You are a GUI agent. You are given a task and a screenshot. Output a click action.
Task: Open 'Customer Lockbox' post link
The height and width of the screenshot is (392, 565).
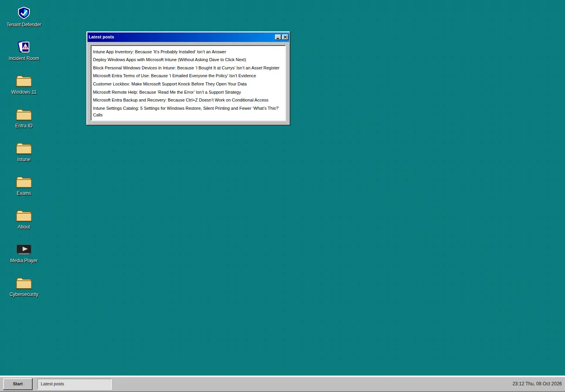[170, 84]
